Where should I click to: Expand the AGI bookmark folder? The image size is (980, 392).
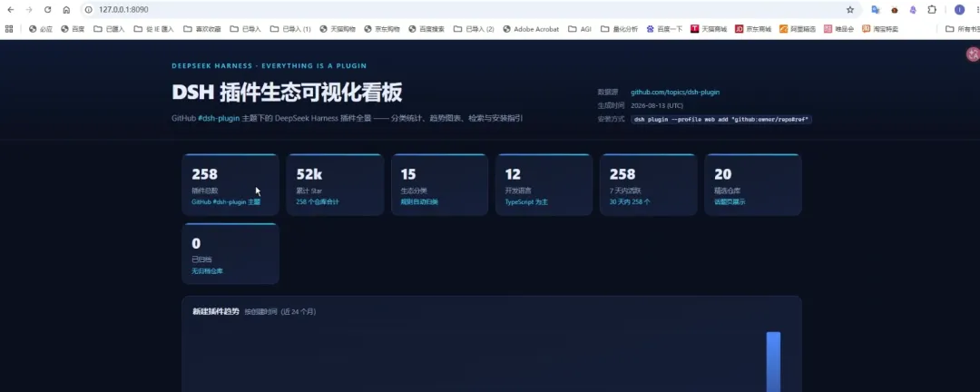click(x=580, y=29)
